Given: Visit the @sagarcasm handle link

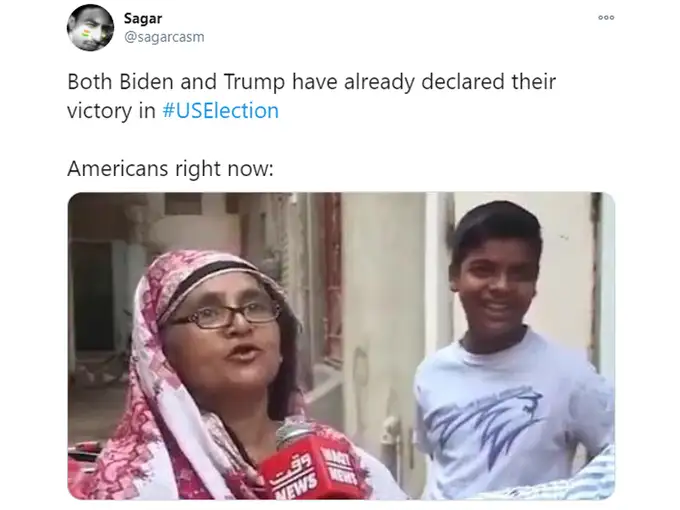Looking at the screenshot, I should tap(164, 37).
